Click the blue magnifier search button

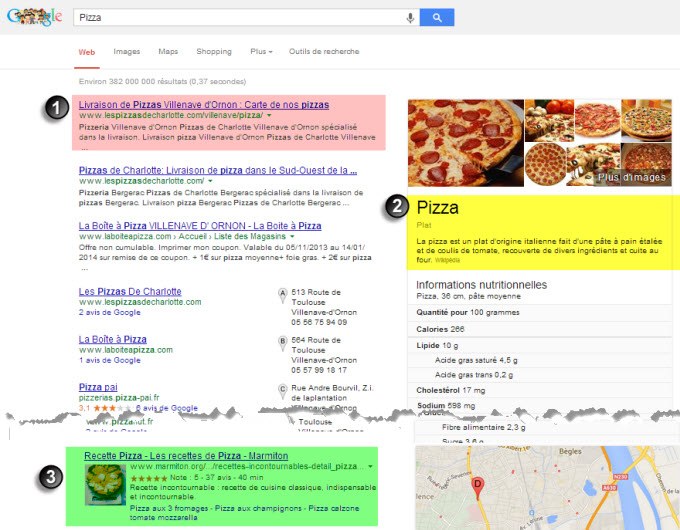(437, 17)
